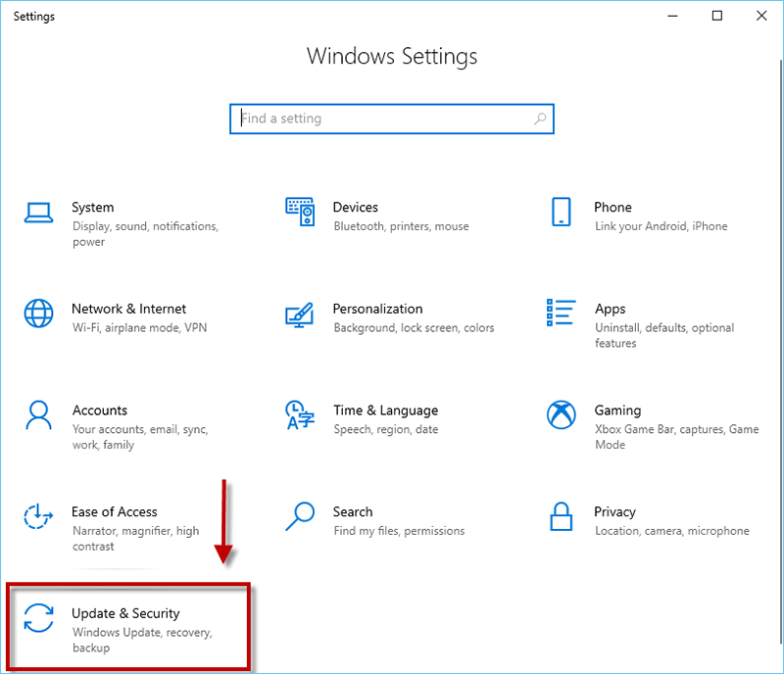784x674 pixels.
Task: Click 'Xbox Game Bar, captures, Game Mode' text
Action: click(x=676, y=437)
